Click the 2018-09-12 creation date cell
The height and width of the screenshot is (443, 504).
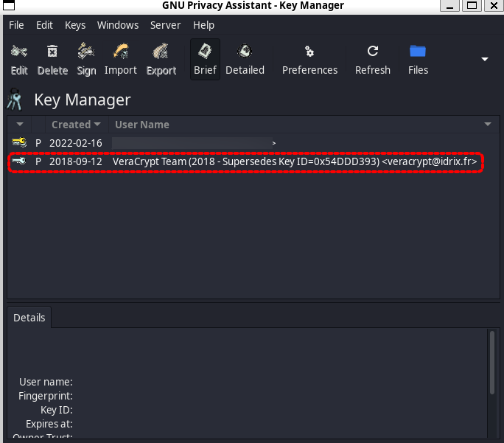(76, 161)
